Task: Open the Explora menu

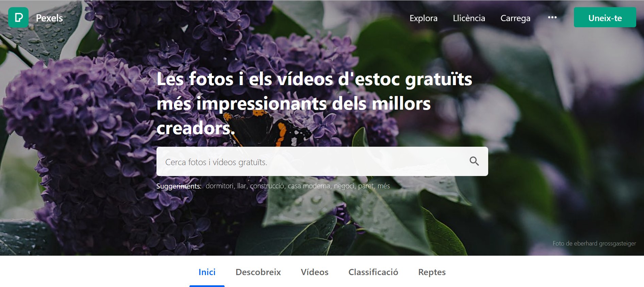Action: 423,18
